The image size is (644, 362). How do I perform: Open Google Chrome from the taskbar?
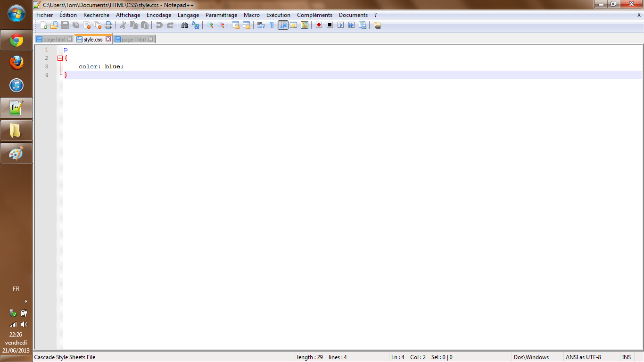coord(17,41)
